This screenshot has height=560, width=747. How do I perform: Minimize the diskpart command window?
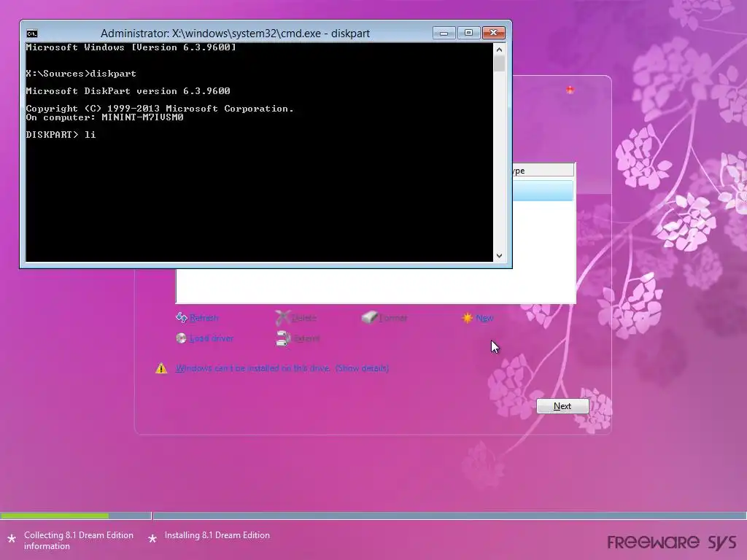pyautogui.click(x=444, y=33)
